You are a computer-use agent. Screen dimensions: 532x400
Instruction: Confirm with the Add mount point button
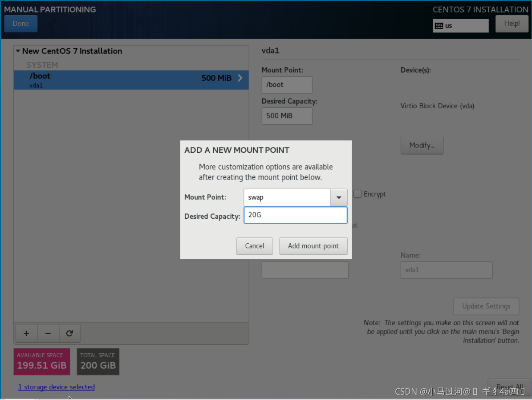tap(313, 246)
